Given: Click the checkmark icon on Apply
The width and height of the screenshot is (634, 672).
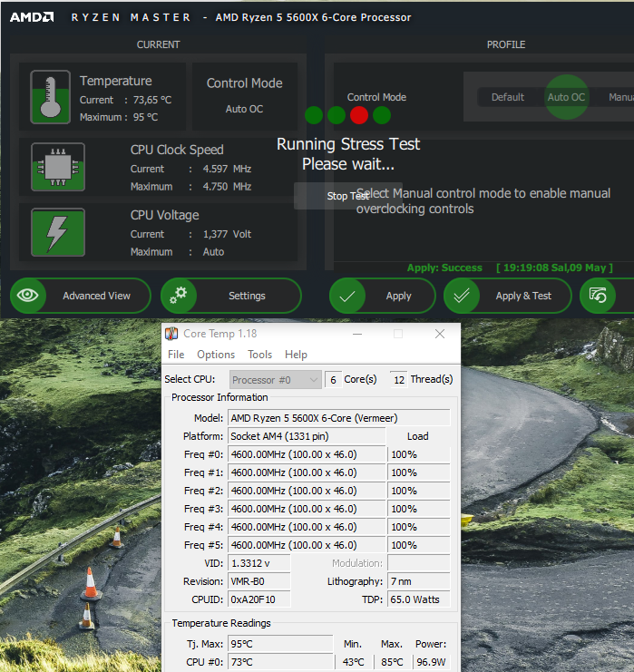Looking at the screenshot, I should (x=347, y=296).
